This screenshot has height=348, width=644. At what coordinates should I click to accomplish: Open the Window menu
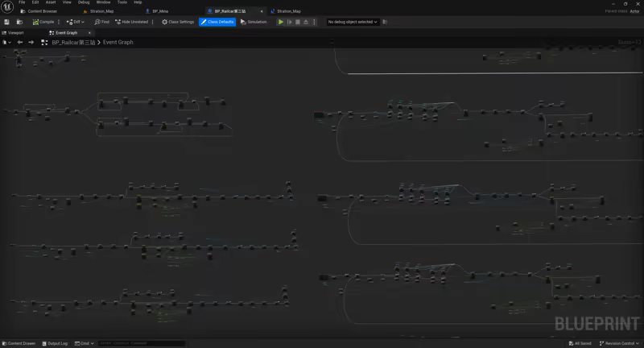103,2
